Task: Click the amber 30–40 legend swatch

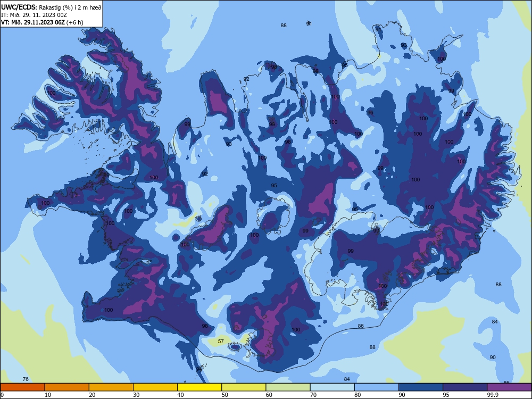Action: coord(155,387)
